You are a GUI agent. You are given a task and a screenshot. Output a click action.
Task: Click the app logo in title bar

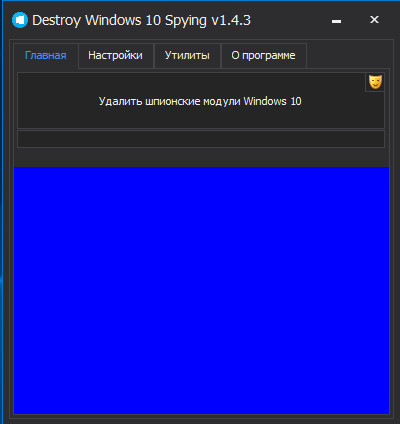(20, 20)
